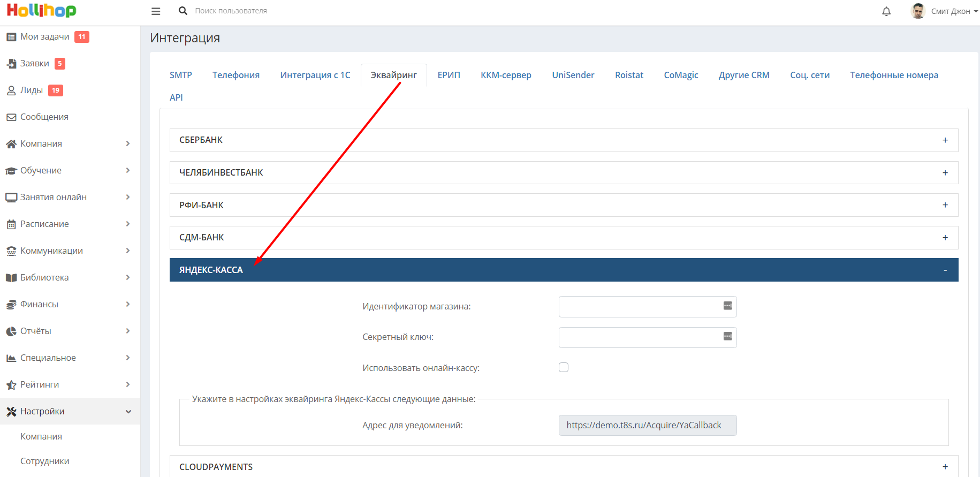Viewport: 980px width, 477px height.
Task: Click the Занятия онлайн monitor icon
Action: [x=11, y=198]
